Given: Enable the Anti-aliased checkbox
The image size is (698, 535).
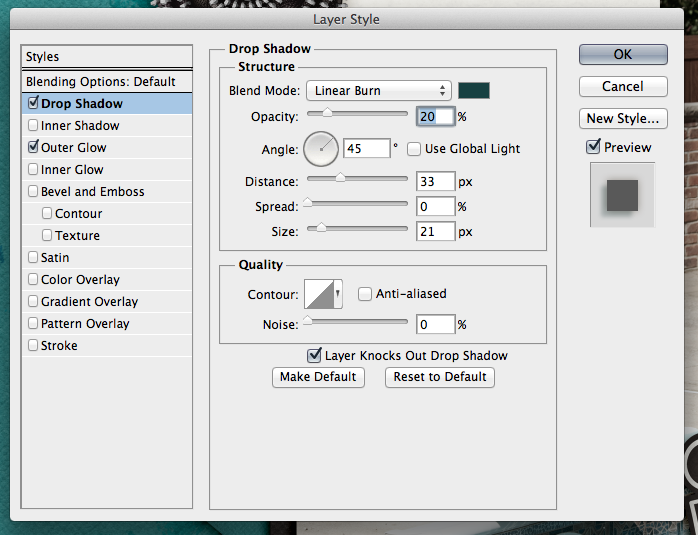Looking at the screenshot, I should point(365,294).
